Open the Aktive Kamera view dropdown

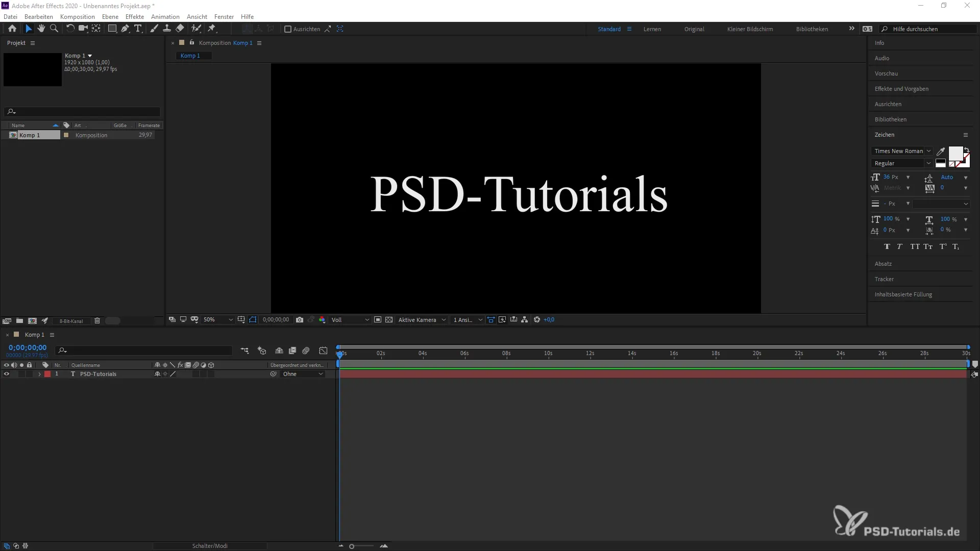pyautogui.click(x=422, y=320)
